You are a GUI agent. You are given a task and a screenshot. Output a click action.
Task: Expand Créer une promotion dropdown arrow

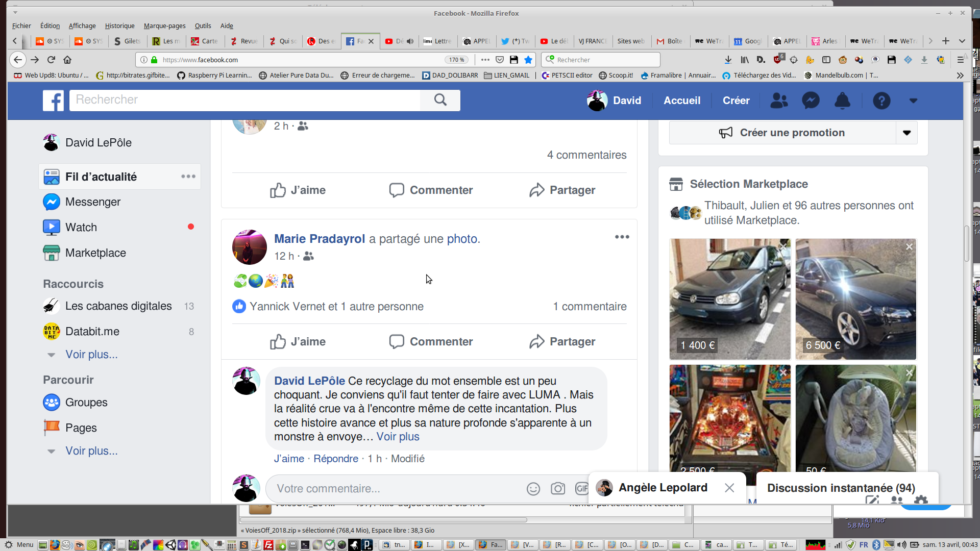coord(906,133)
